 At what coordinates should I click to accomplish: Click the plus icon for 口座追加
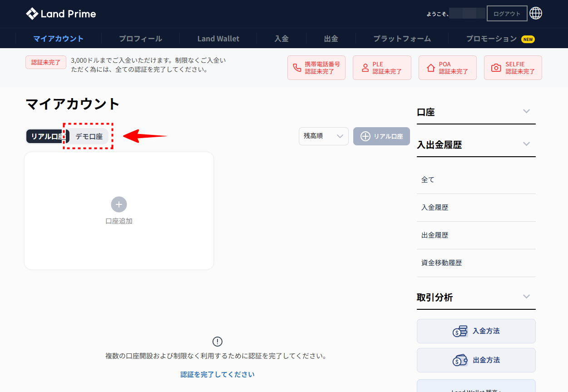[x=119, y=204]
